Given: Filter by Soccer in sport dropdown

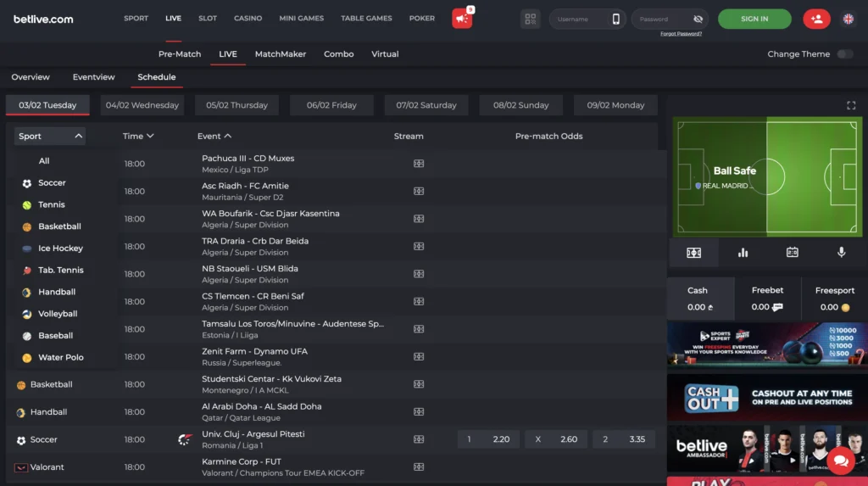Looking at the screenshot, I should (52, 183).
